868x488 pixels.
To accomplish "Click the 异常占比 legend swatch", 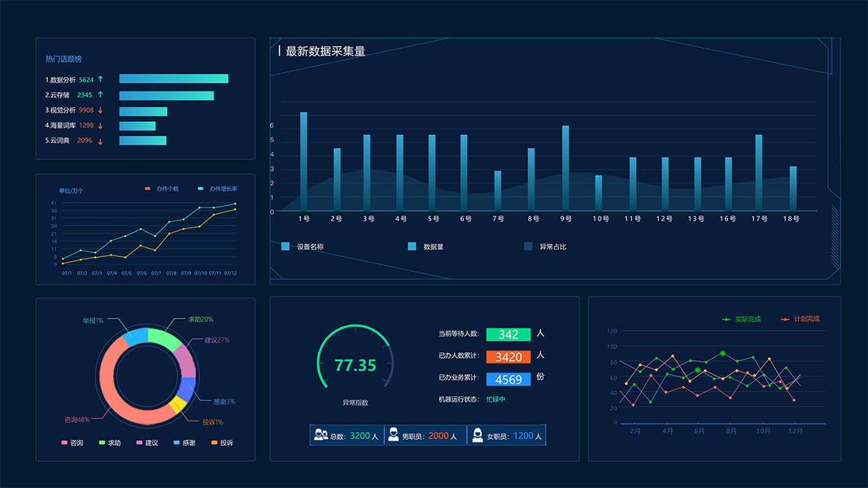I will tap(528, 246).
